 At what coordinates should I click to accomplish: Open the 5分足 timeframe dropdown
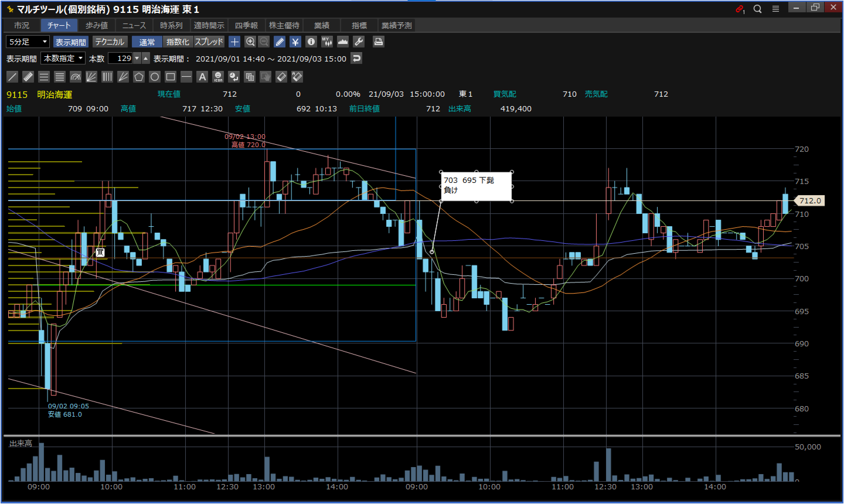[x=28, y=42]
